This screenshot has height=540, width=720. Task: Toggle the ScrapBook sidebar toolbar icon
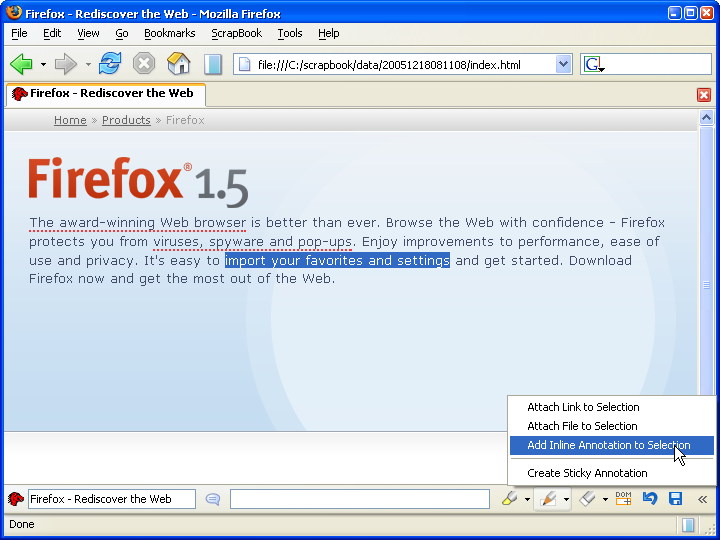tap(213, 64)
